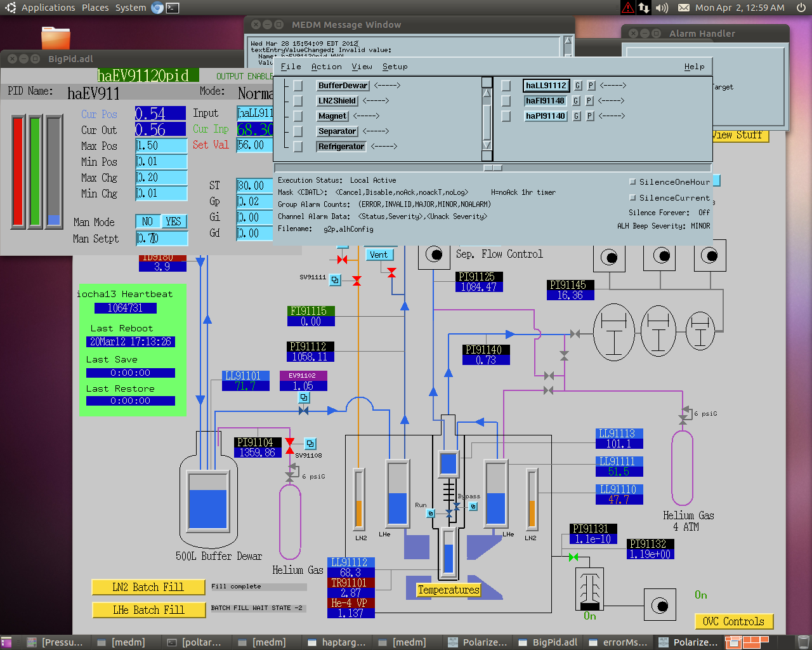Click the pump symbol labeled On
Image resolution: width=812 pixels, height=650 pixels.
point(589,588)
